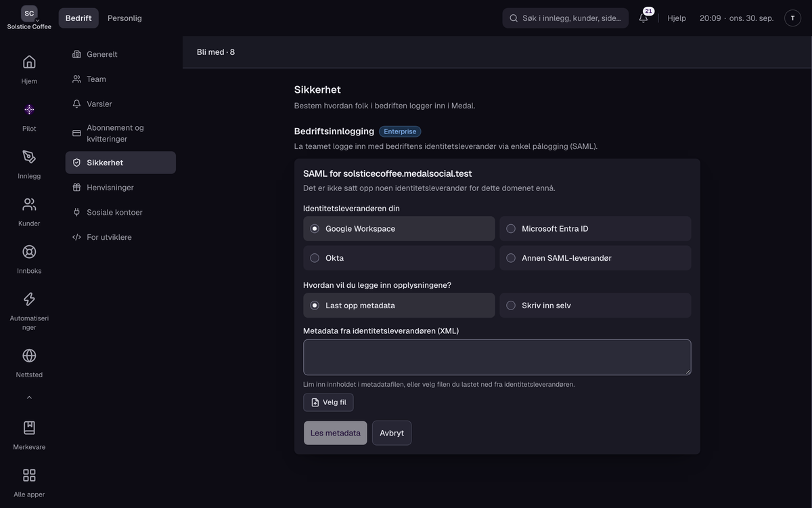
Task: Open the Sosiale kontoer page
Action: [x=120, y=213]
